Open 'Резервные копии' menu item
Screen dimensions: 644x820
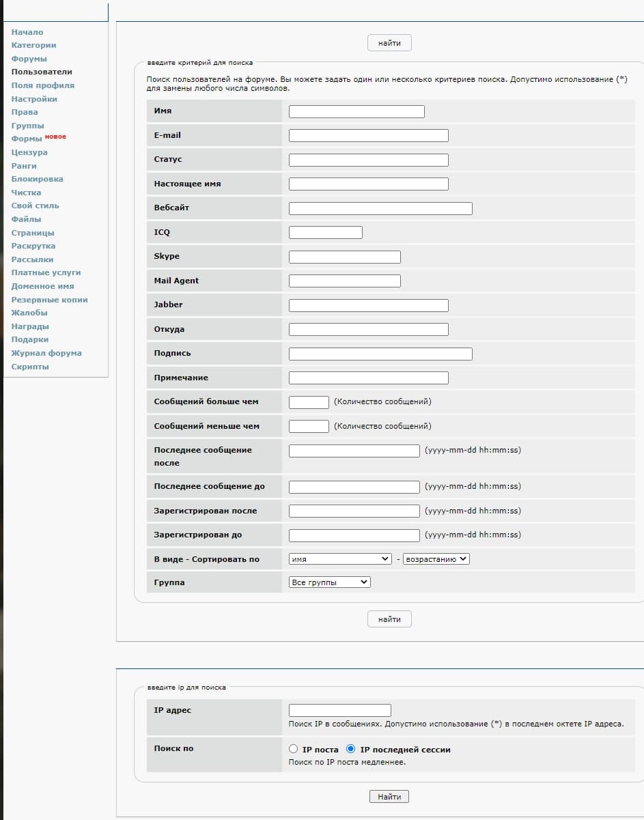(49, 300)
